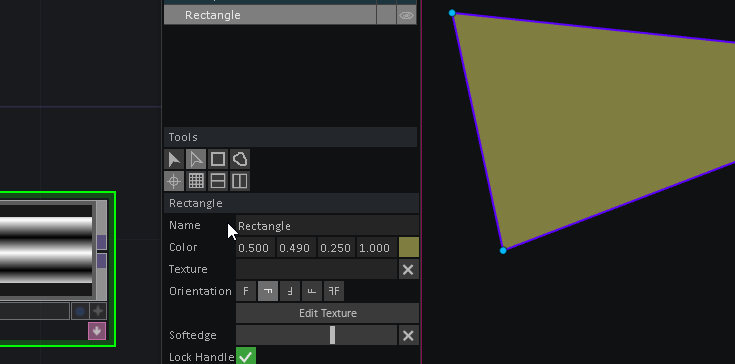Uncheck the Lock Handle checkbox
735x364 pixels.
(x=246, y=357)
